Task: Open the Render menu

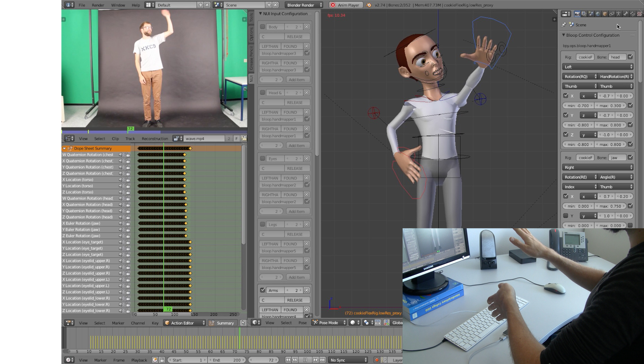Action: coord(98,5)
